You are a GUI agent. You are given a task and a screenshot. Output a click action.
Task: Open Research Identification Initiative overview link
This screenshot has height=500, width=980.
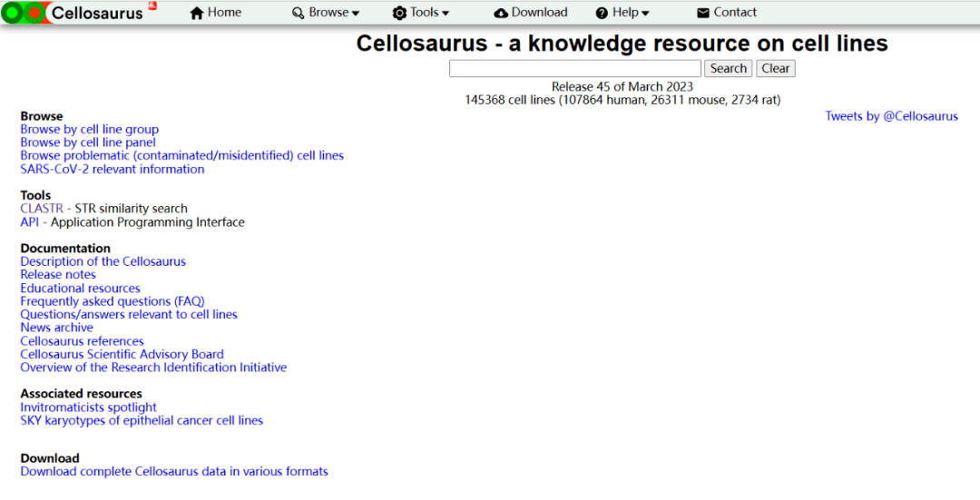click(x=153, y=368)
